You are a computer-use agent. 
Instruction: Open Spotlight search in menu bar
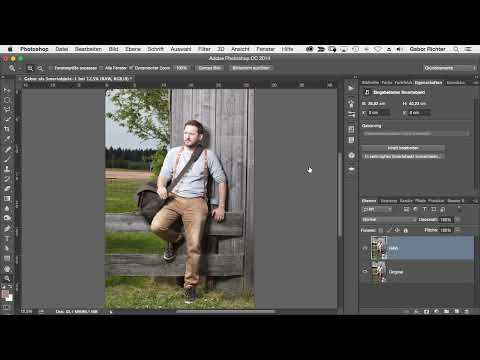456,49
